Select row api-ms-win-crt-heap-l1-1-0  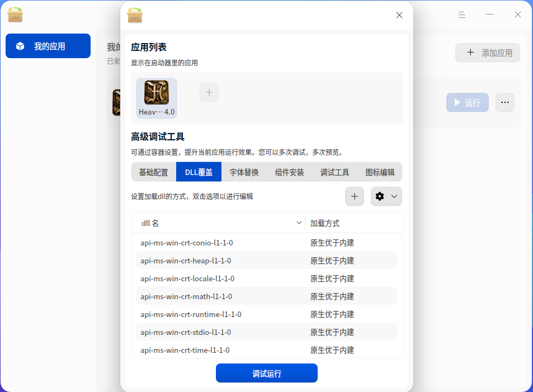pos(266,261)
